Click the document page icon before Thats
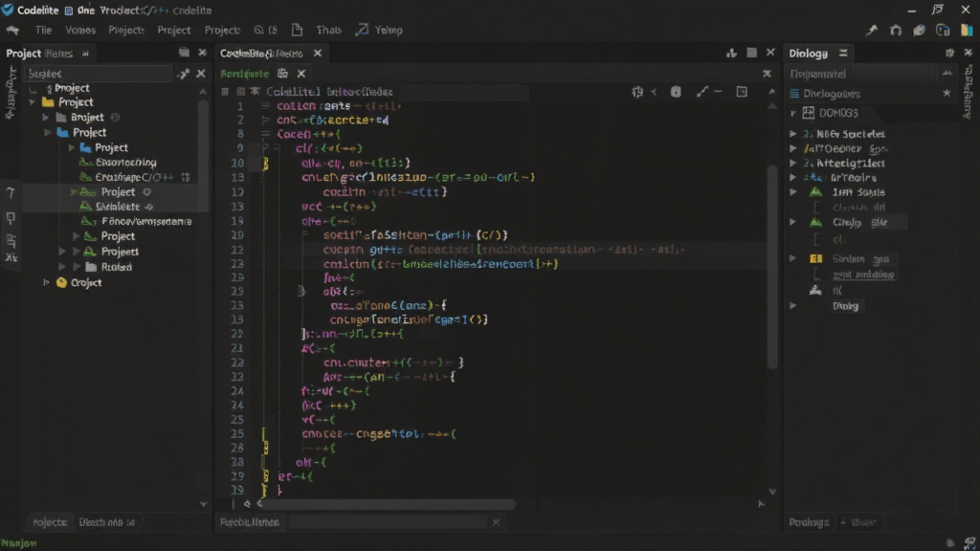980x551 pixels. pos(297,30)
